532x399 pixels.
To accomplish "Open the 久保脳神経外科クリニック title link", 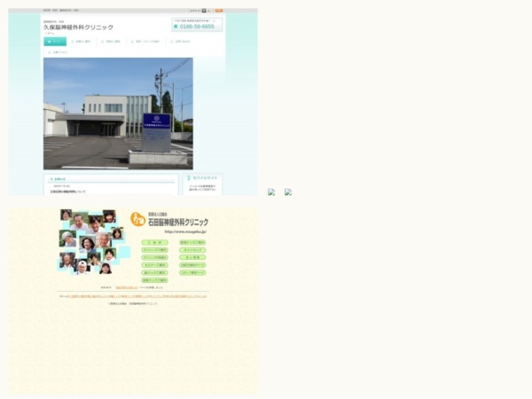I will [x=78, y=27].
